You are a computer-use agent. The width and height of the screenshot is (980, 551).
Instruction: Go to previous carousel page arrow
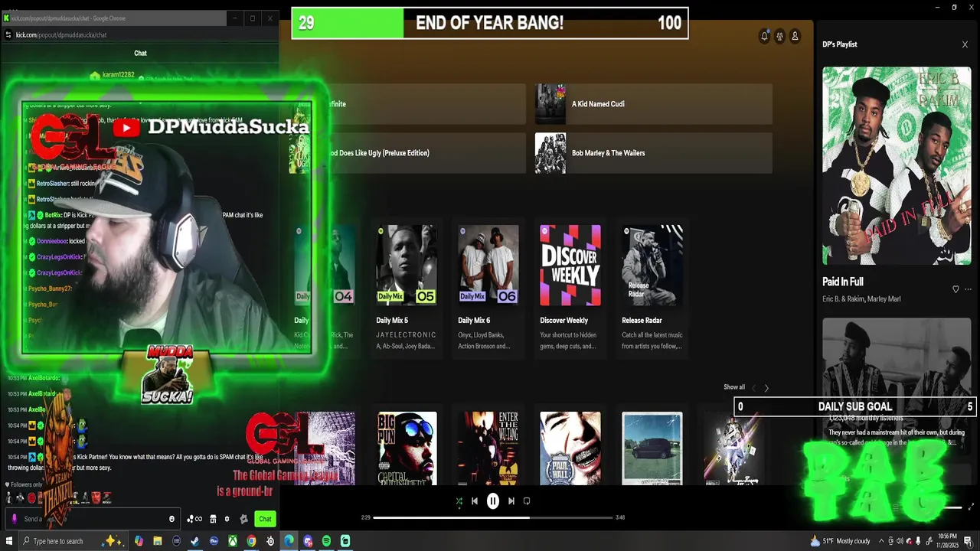(x=753, y=388)
